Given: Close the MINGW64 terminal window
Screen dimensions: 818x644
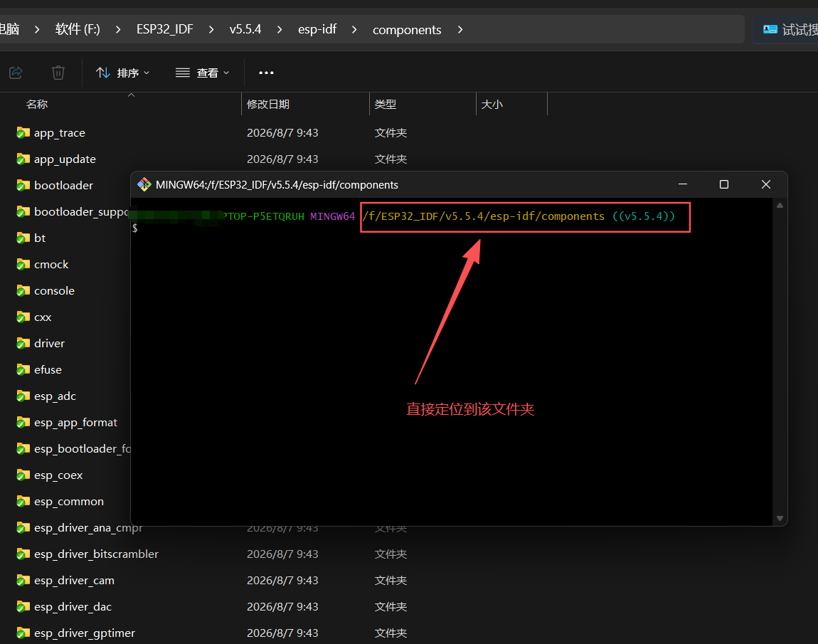Looking at the screenshot, I should click(766, 184).
